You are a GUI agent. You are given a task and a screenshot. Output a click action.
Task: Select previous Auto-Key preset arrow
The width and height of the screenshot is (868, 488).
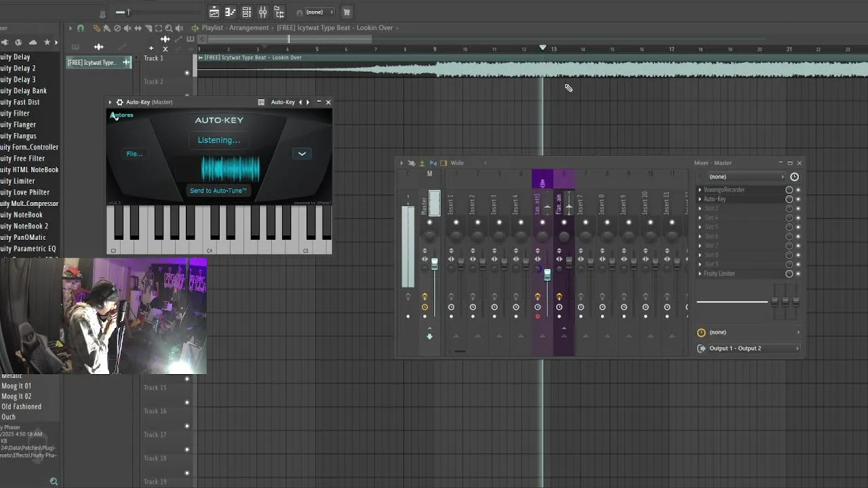coord(300,102)
